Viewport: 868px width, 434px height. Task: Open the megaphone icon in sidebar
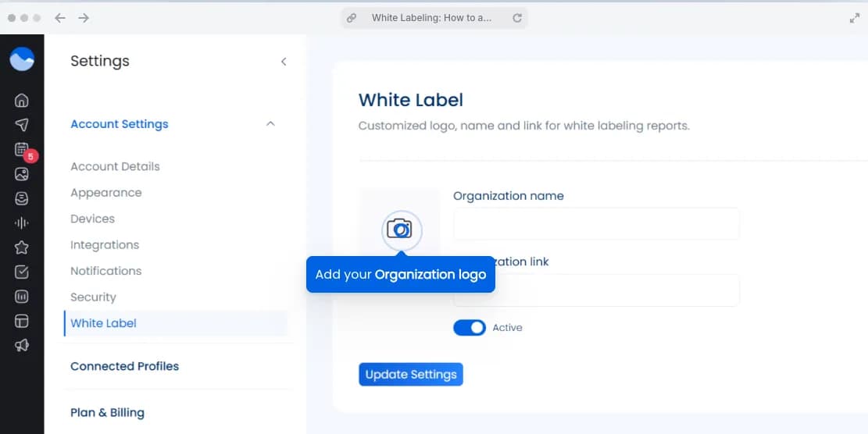pyautogui.click(x=22, y=345)
